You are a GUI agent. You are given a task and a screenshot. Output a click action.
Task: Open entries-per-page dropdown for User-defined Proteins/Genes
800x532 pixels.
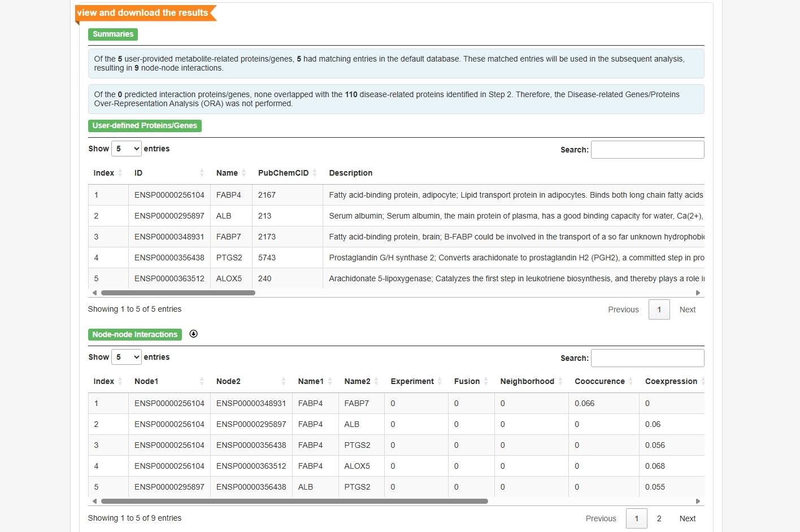coord(126,149)
